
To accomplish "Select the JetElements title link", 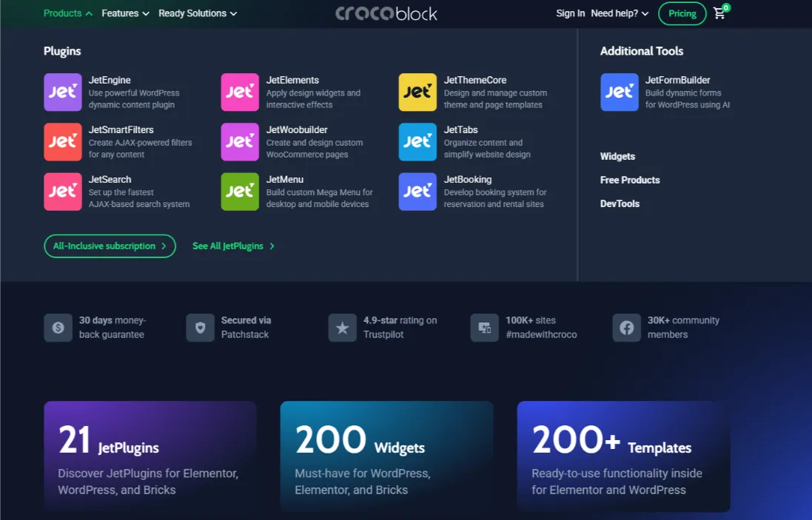I will point(292,80).
